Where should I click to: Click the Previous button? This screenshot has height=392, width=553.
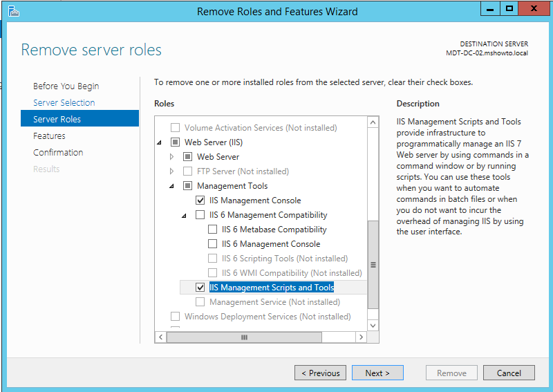pyautogui.click(x=320, y=373)
